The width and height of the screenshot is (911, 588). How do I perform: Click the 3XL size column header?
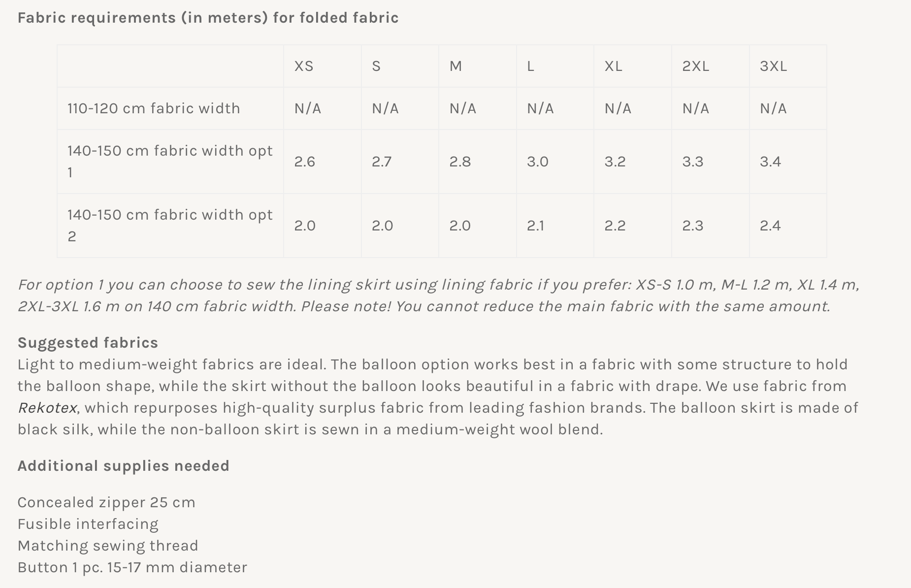pyautogui.click(x=773, y=66)
